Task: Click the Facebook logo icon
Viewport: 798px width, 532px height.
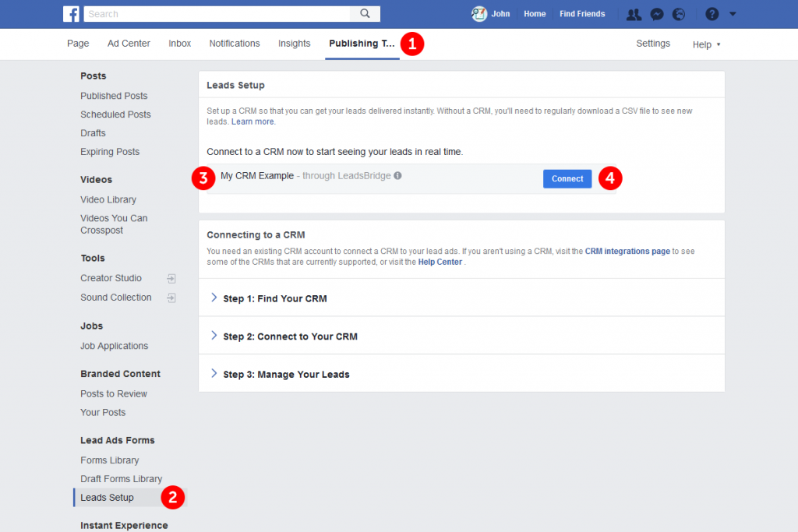Action: pyautogui.click(x=71, y=14)
